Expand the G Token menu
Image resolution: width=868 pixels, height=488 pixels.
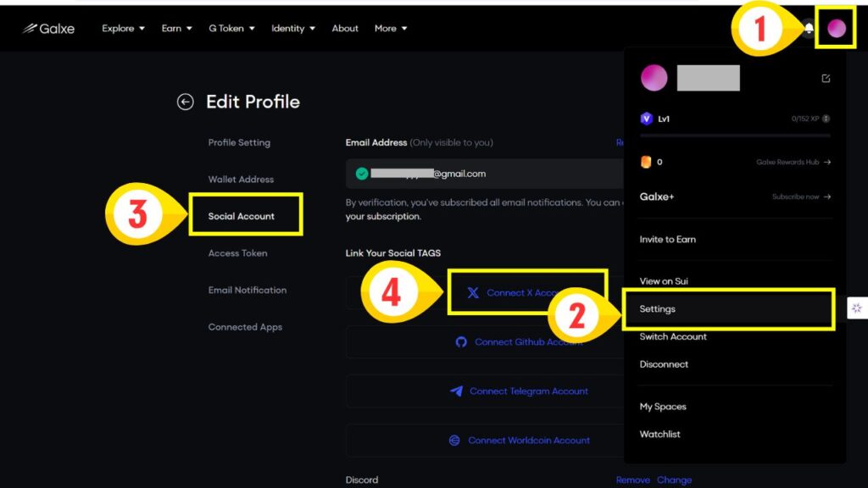coord(231,28)
